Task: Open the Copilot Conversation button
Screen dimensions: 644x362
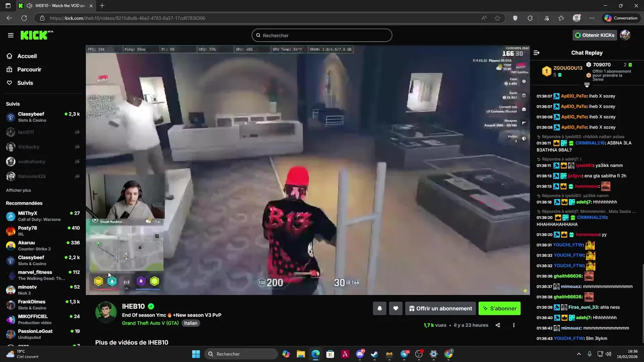Action: click(621, 18)
